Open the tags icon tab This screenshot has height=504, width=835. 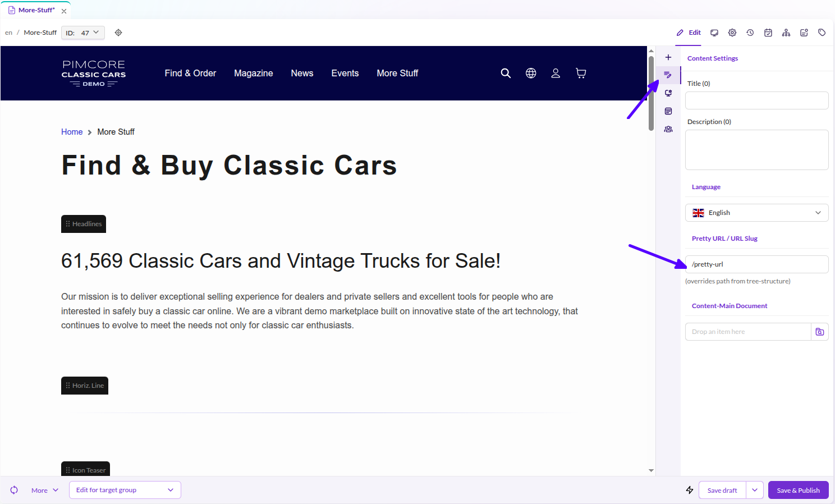(822, 33)
